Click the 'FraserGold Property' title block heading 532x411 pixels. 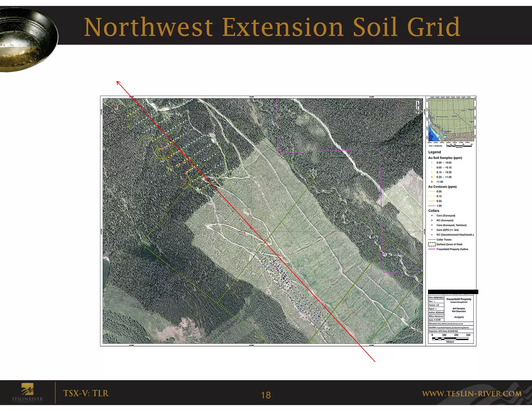click(459, 299)
